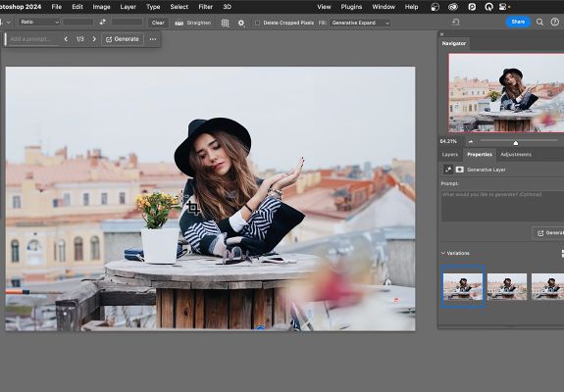Screen dimensions: 564x392
Task: Switch to the Properties tab
Action: coord(480,155)
